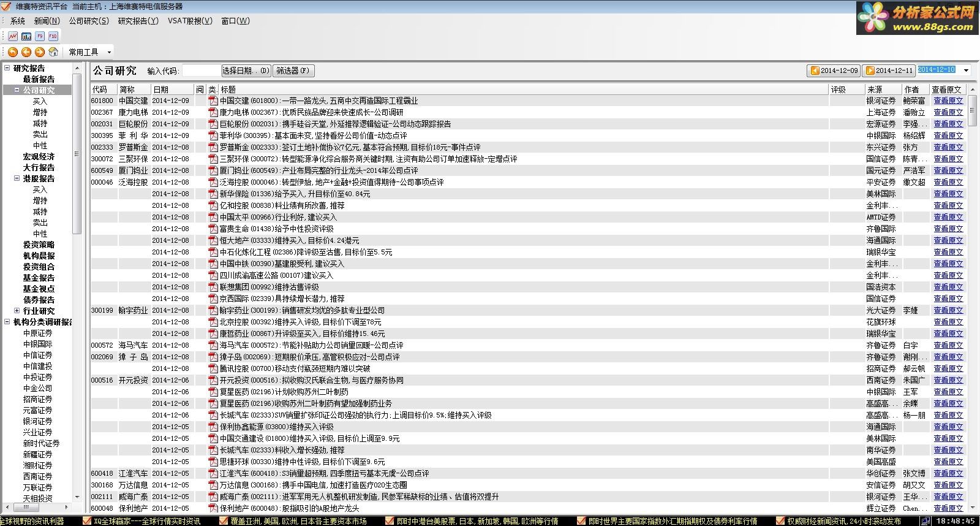Click PDF icon for 腾讯控股(00700) report
The height and width of the screenshot is (526, 980).
pos(213,368)
